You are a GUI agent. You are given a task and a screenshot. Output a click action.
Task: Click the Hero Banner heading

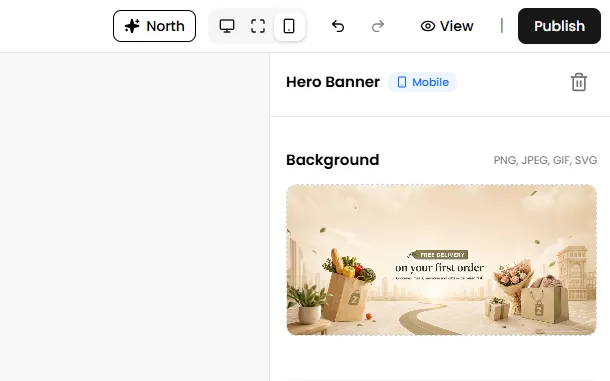[x=333, y=82]
